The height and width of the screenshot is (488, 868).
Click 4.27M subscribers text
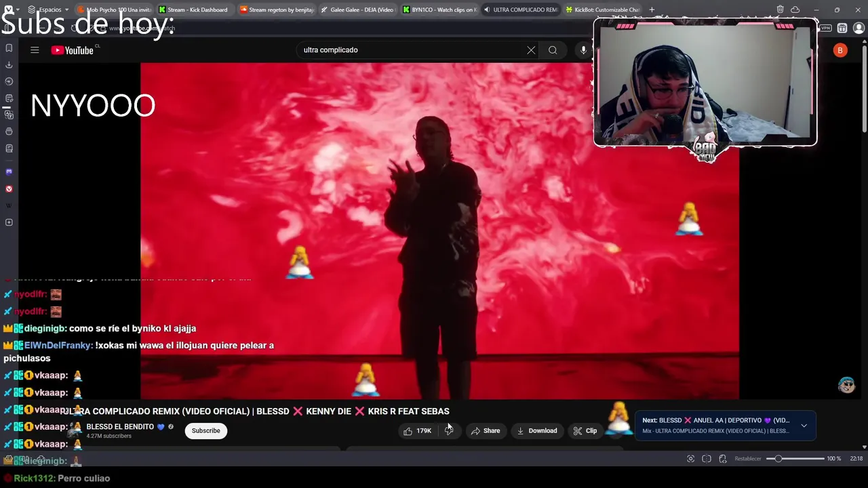[x=108, y=436]
